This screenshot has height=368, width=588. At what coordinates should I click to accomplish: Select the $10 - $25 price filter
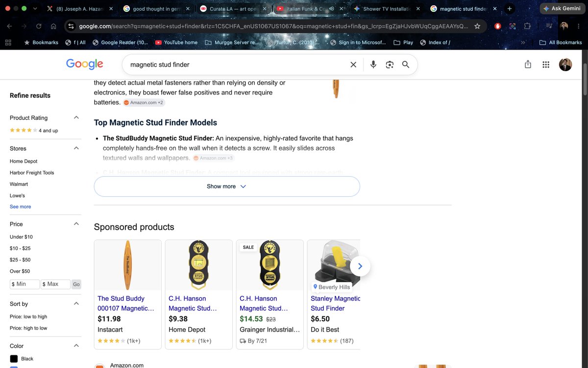20,248
